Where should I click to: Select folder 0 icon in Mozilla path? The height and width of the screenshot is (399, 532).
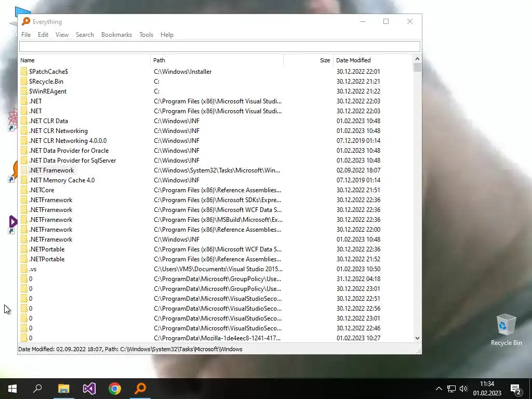pyautogui.click(x=24, y=338)
